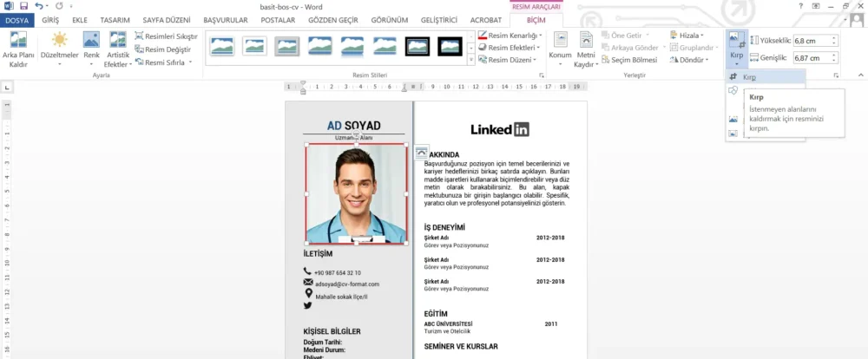The height and width of the screenshot is (359, 868).
Task: Open the size group dialog launcher
Action: pyautogui.click(x=835, y=75)
